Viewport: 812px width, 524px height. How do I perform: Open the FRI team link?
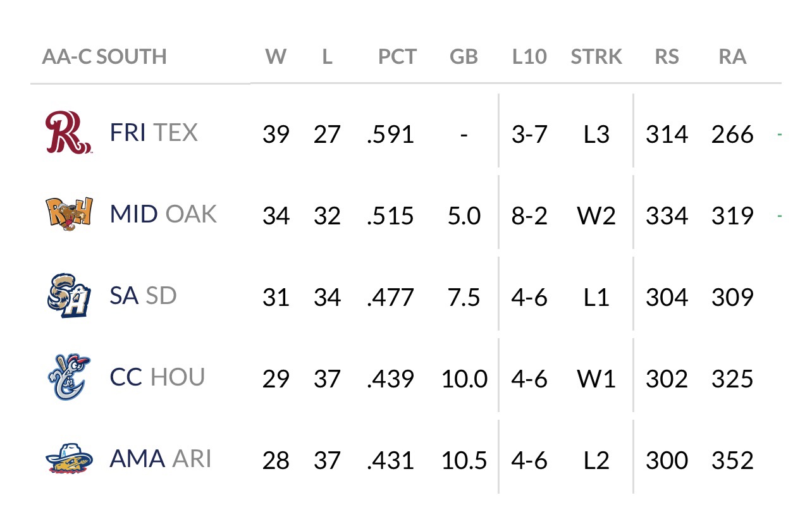pyautogui.click(x=128, y=133)
